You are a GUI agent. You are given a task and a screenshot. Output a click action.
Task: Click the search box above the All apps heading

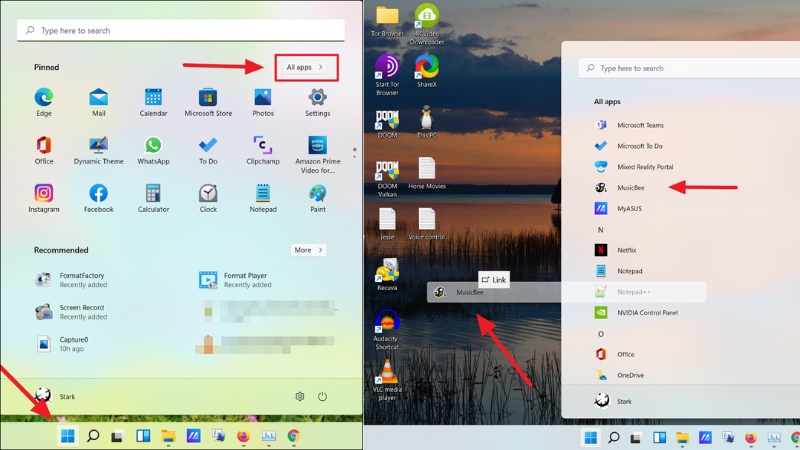[x=689, y=68]
